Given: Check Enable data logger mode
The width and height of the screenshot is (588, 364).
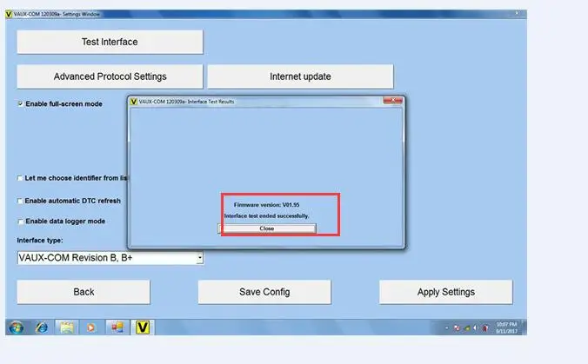Looking at the screenshot, I should [x=20, y=222].
